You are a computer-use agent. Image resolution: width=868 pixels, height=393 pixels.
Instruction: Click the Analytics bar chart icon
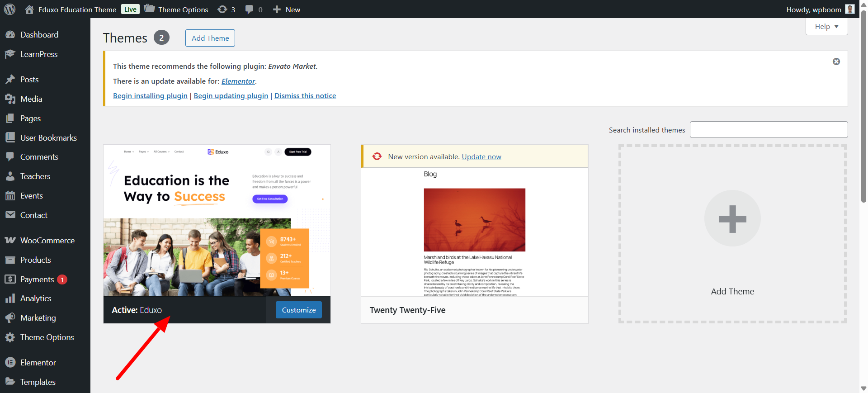(10, 298)
